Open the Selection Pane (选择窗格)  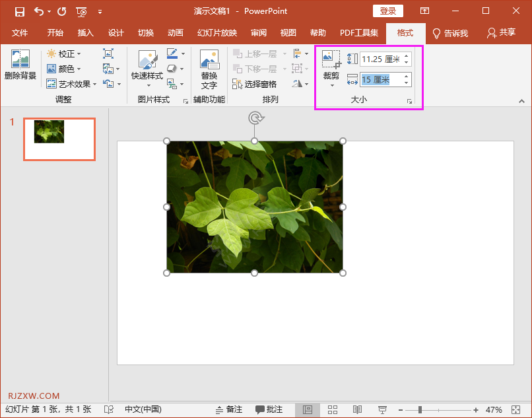pos(255,84)
